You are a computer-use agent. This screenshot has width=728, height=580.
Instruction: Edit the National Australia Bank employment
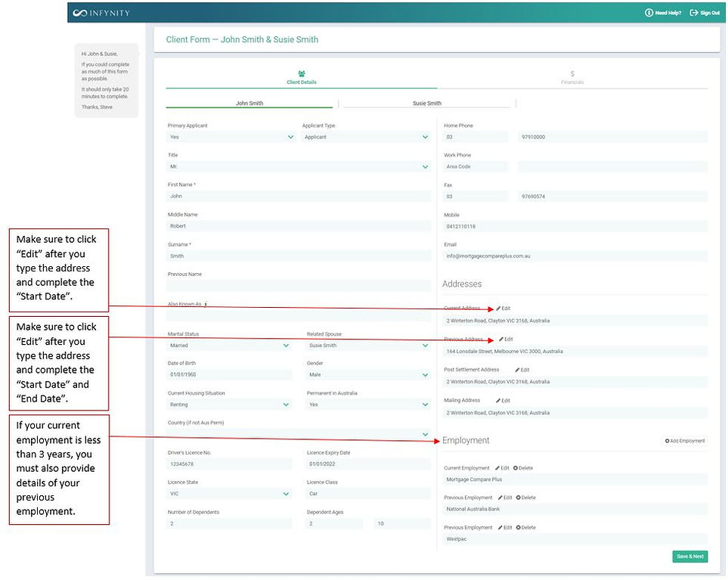[x=505, y=497]
